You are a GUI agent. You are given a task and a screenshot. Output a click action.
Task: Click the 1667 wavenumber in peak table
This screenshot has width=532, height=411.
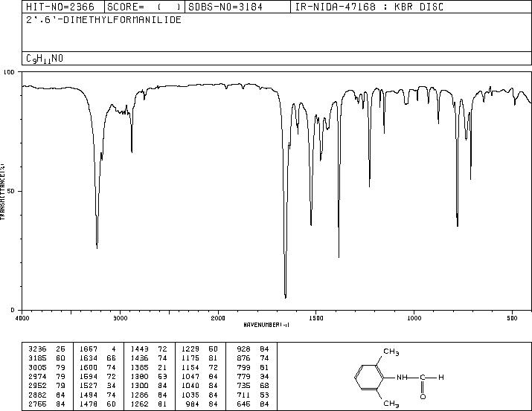tap(89, 349)
